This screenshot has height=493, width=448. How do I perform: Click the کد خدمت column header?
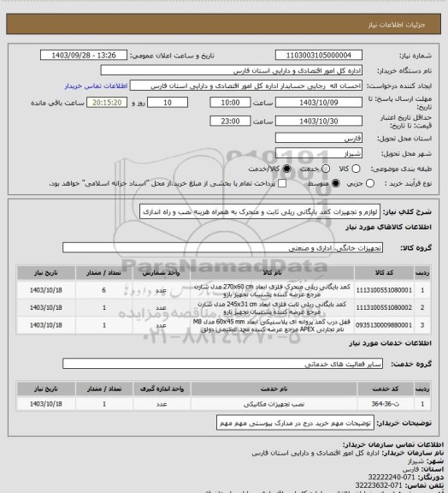click(x=386, y=389)
